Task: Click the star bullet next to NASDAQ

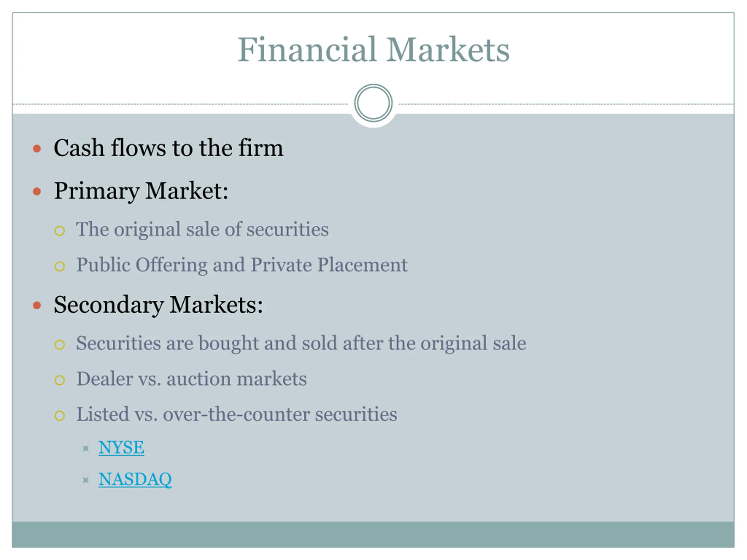Action: pos(86,480)
